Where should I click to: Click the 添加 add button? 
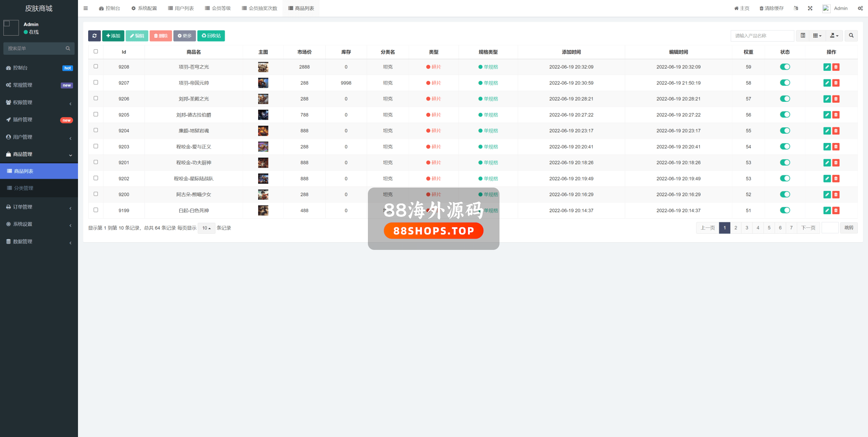pyautogui.click(x=113, y=36)
